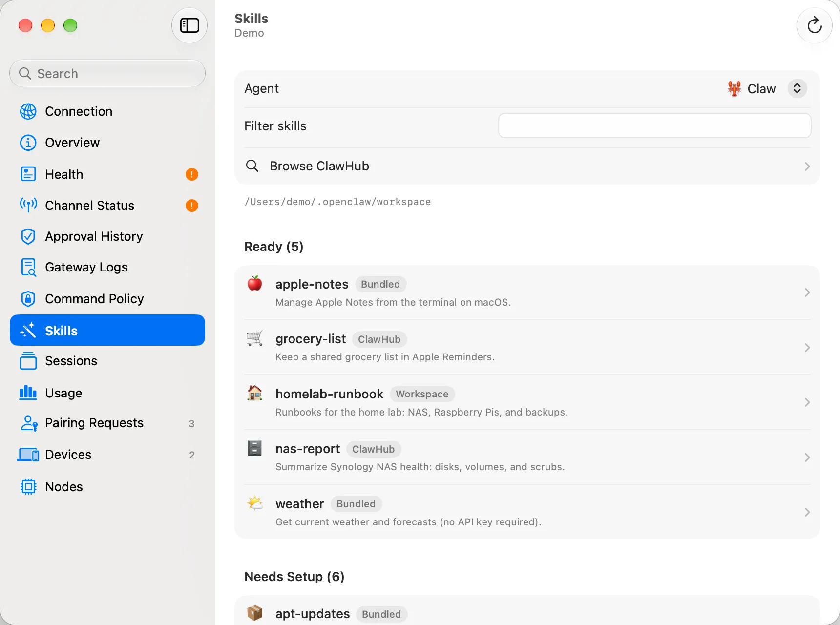Click the sidebar Search field
Screen dimensions: 840x625
107,74
